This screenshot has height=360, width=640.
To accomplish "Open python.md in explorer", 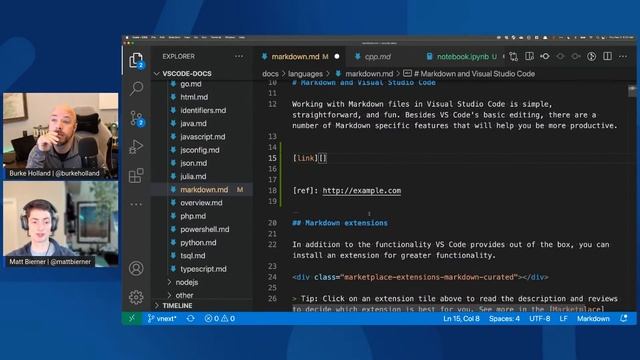I will click(198, 242).
